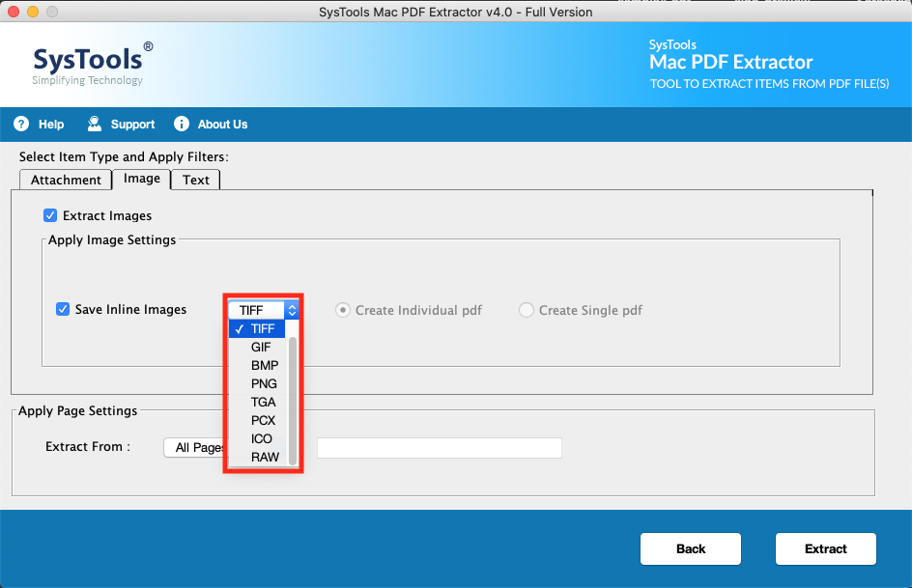
Task: Click the Support person icon
Action: coord(95,124)
